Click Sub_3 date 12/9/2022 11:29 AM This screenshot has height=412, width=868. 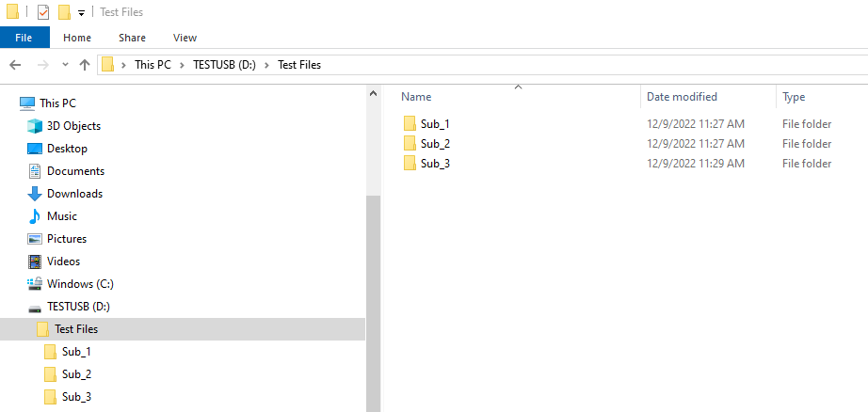tap(696, 164)
